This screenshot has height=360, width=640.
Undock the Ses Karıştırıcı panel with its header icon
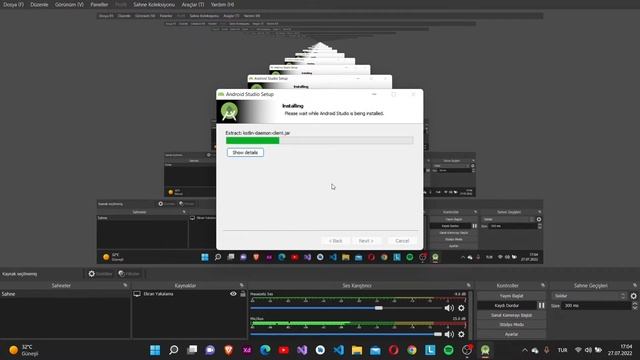click(x=469, y=285)
